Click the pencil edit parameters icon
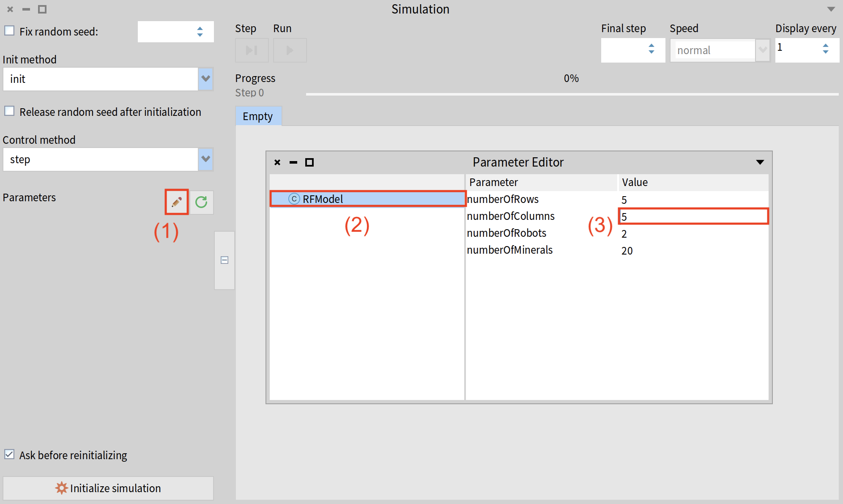The image size is (843, 504). click(x=177, y=202)
